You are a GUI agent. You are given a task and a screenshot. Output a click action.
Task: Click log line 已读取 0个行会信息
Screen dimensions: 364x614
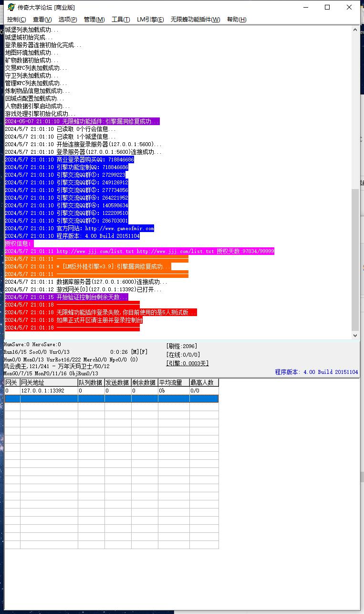(60, 129)
